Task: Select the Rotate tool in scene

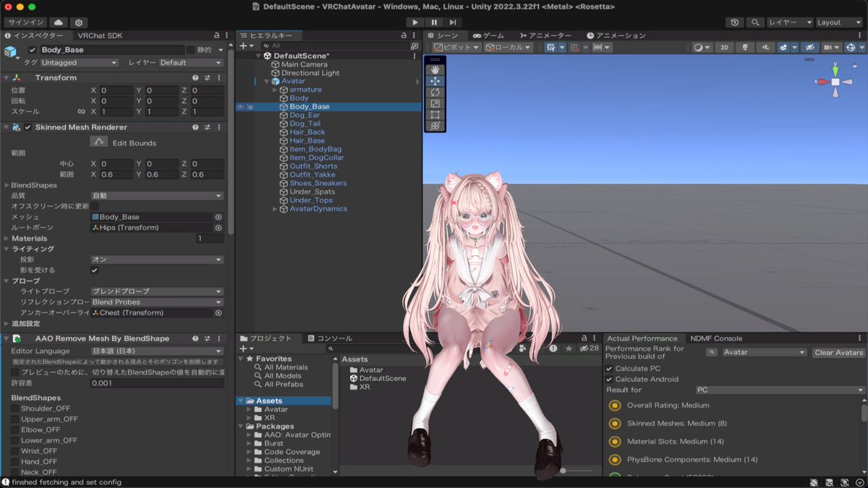Action: (x=435, y=93)
